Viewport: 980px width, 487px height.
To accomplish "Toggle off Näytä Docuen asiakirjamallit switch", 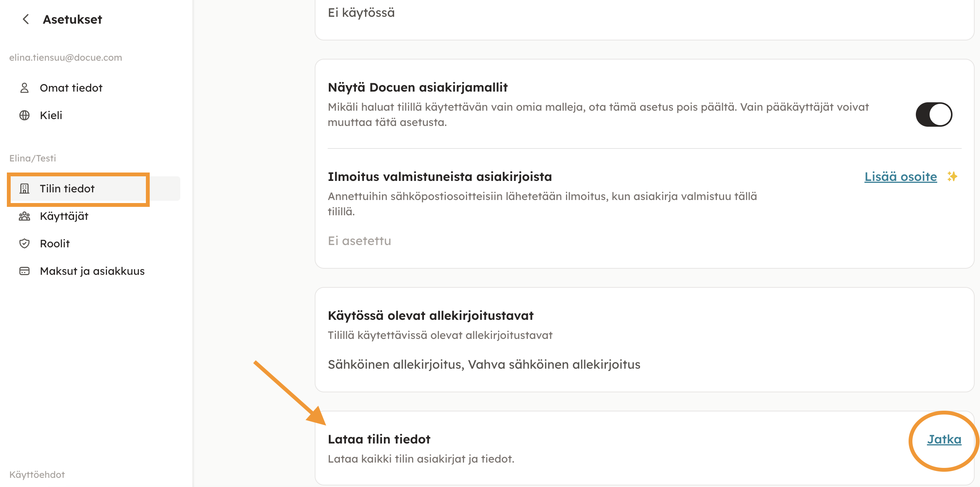I will tap(934, 114).
